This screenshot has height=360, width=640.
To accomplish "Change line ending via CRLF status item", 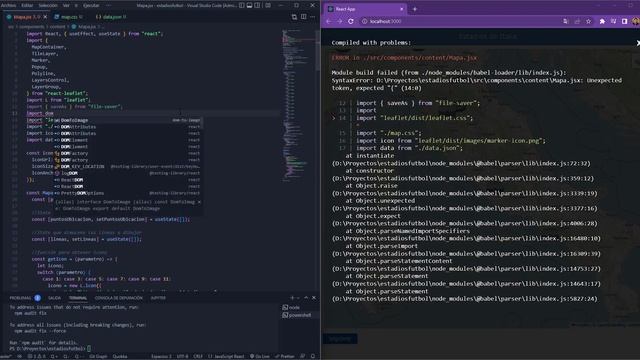I will [198, 356].
